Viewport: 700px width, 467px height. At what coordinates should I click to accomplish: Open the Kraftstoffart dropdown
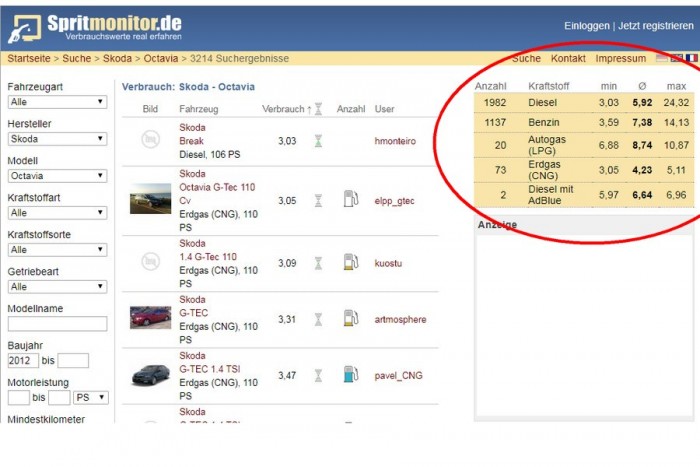click(58, 213)
